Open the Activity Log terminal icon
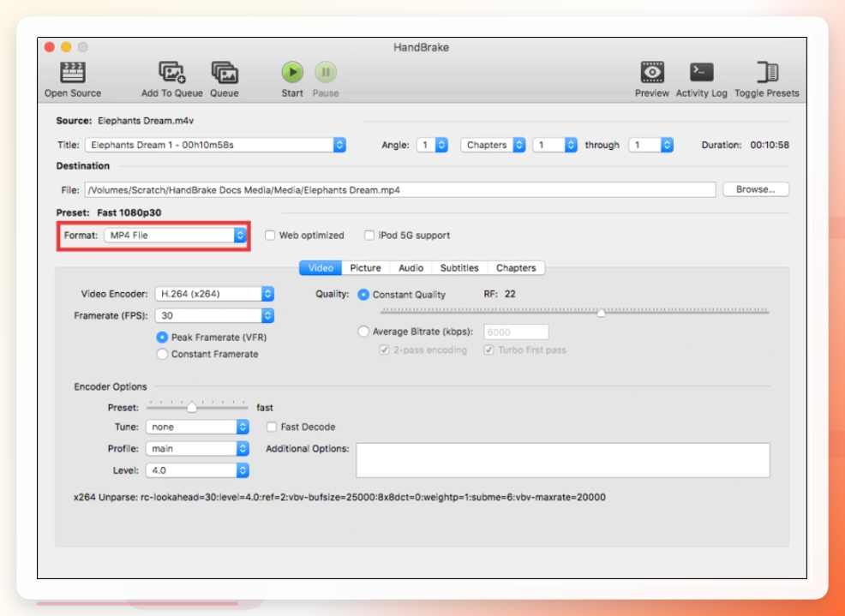 point(701,72)
